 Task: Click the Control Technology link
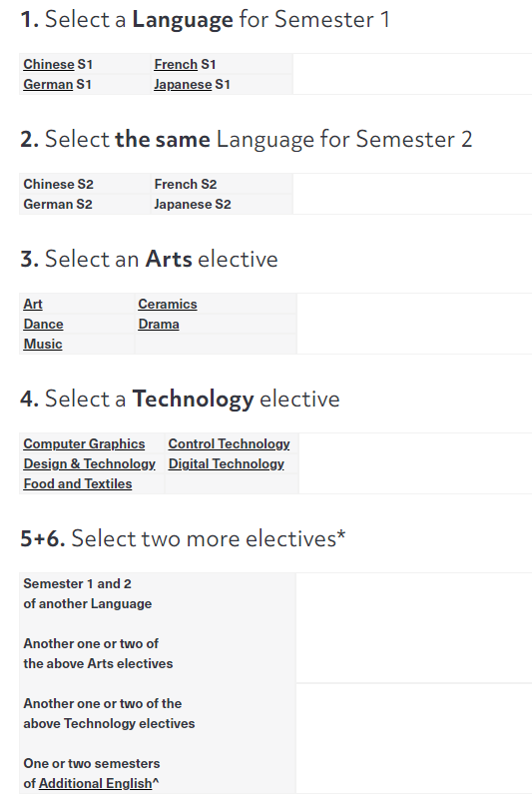click(229, 443)
